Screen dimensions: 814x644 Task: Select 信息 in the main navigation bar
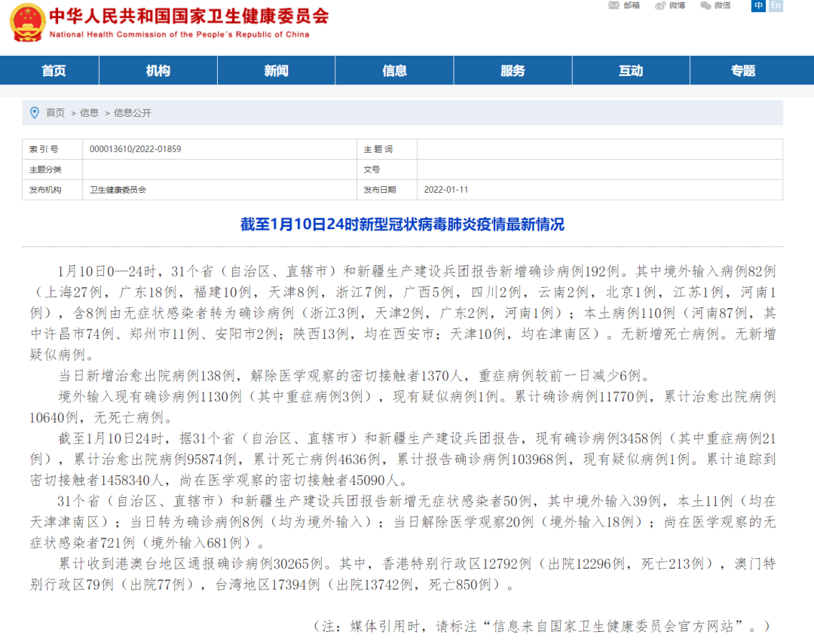click(x=394, y=71)
